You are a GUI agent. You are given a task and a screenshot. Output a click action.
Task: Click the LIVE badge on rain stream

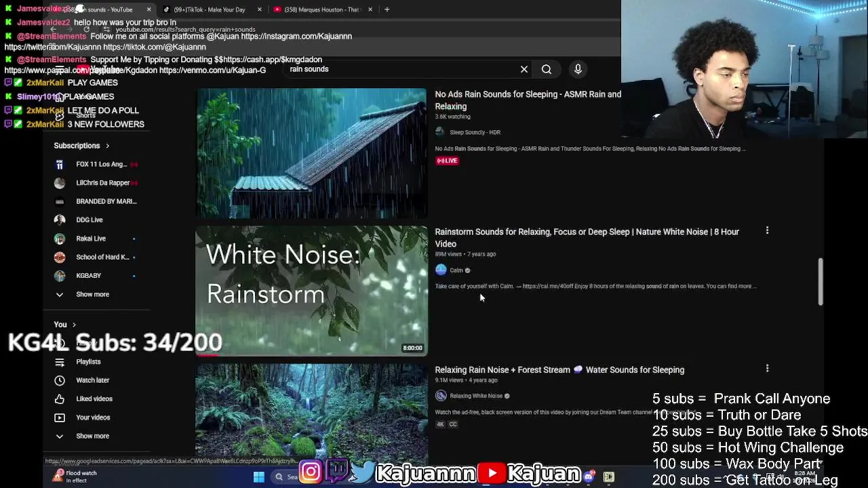click(x=448, y=161)
